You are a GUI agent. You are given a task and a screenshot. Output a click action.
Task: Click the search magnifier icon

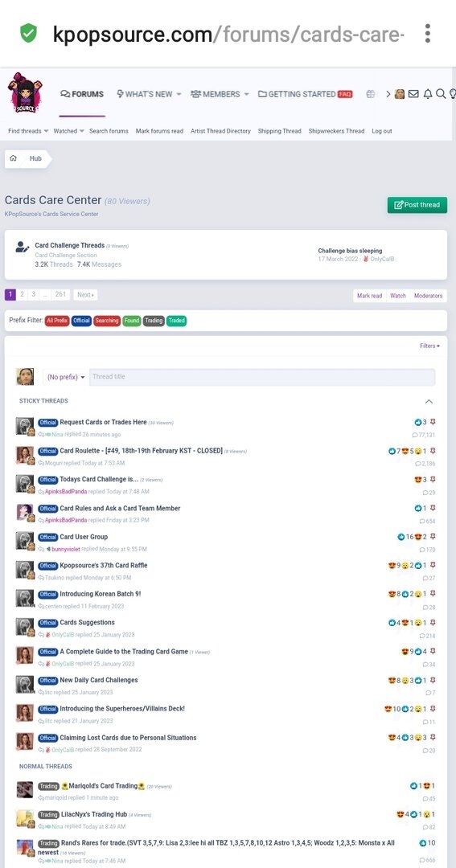[x=441, y=94]
